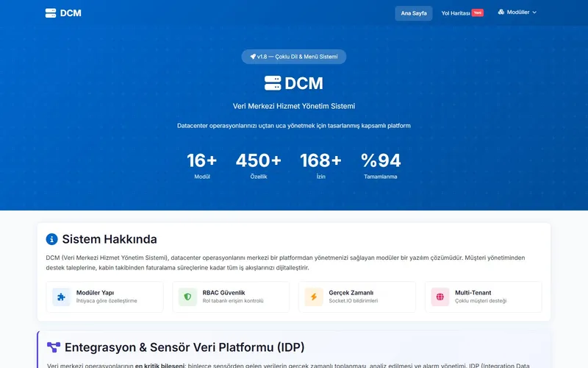Click the Modüler Yapı puzzle icon

[x=61, y=297]
